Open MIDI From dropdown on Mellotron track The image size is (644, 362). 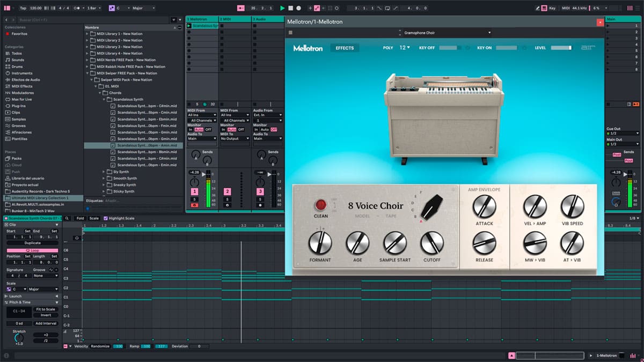202,115
